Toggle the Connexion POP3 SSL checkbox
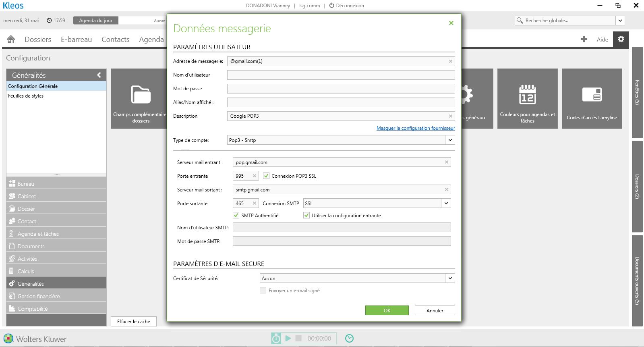This screenshot has height=347, width=644. point(266,176)
